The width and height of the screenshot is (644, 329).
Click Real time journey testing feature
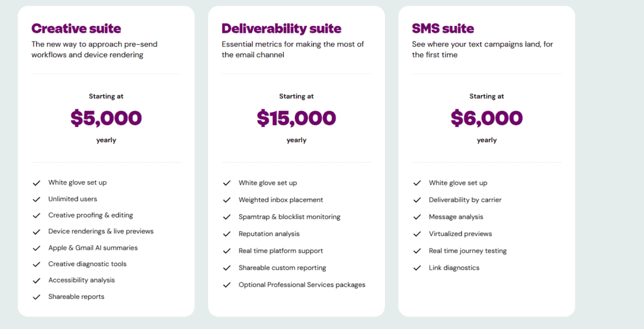tap(467, 251)
